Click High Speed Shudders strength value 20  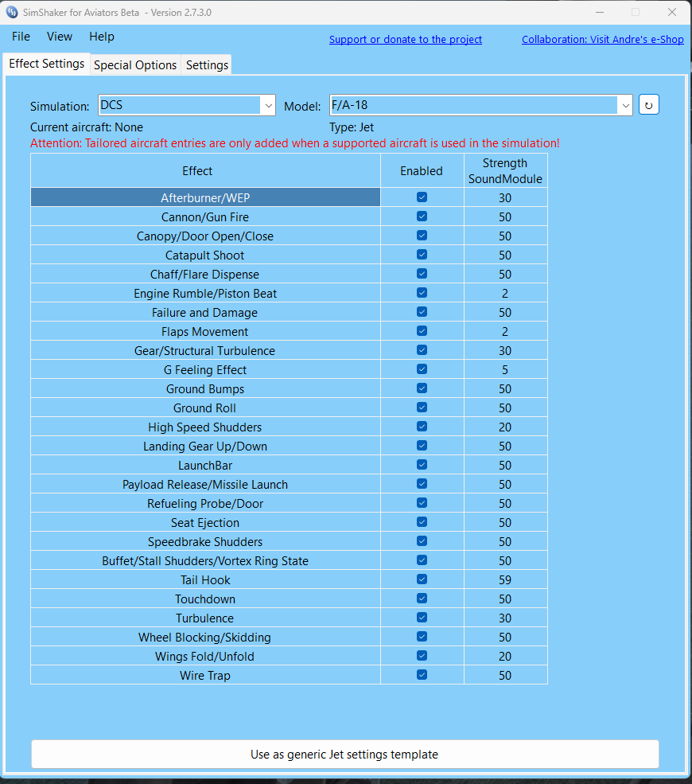pos(505,427)
